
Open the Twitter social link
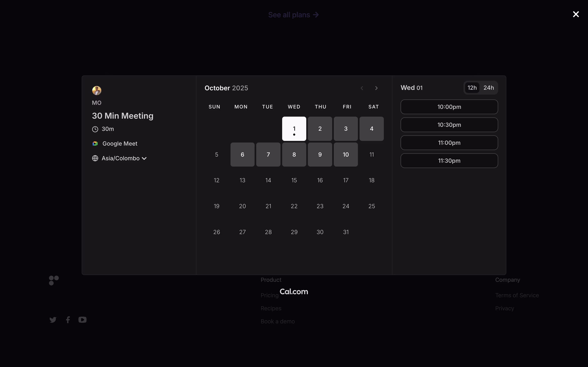pyautogui.click(x=53, y=320)
